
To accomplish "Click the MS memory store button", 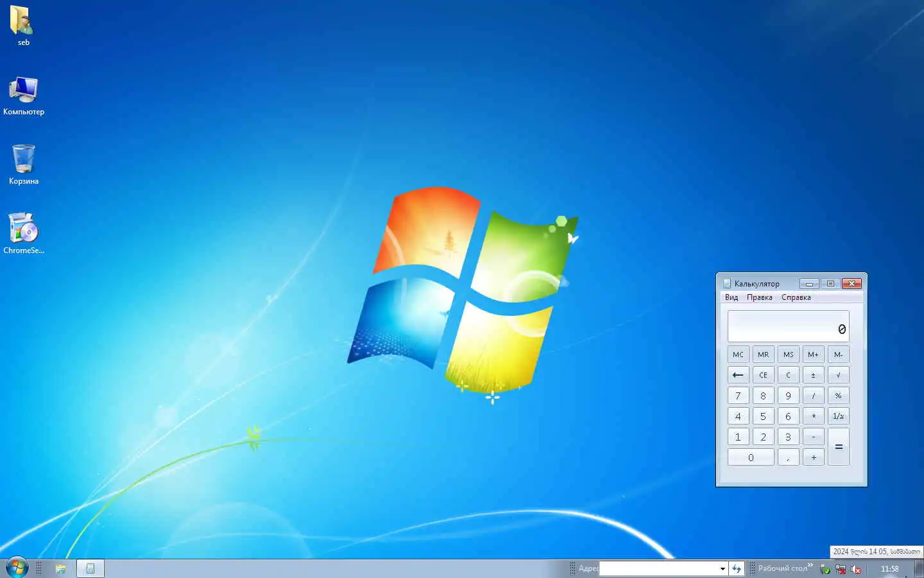I will point(788,355).
